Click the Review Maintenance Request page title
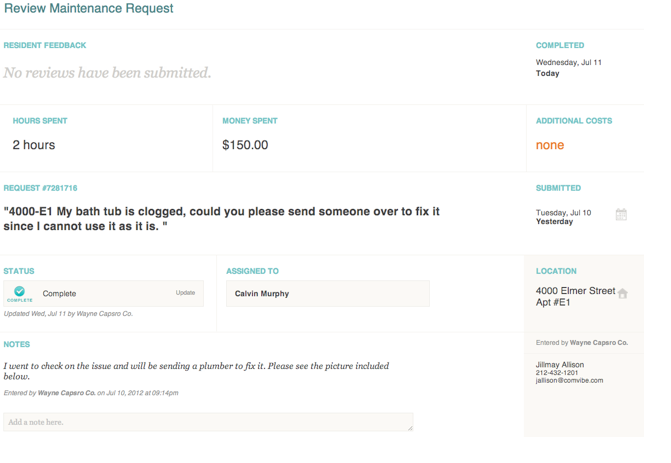The height and width of the screenshot is (463, 671). tap(88, 9)
